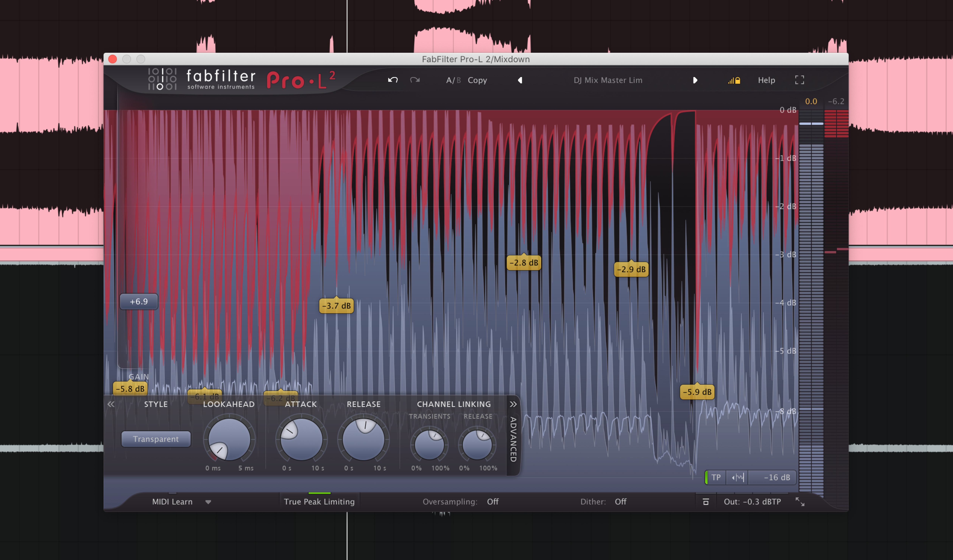The width and height of the screenshot is (953, 560).
Task: Enter full screen mode icon
Action: pyautogui.click(x=799, y=80)
